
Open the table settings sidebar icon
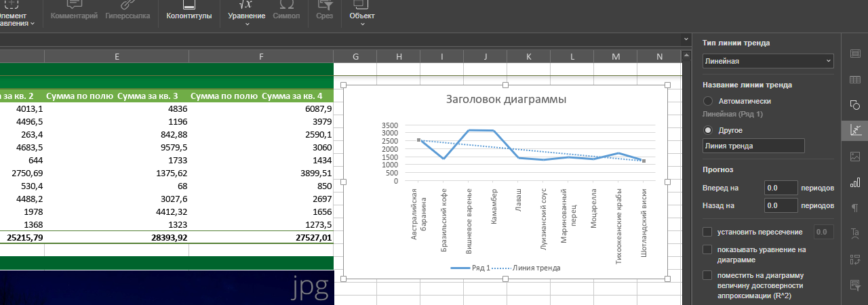pyautogui.click(x=855, y=80)
